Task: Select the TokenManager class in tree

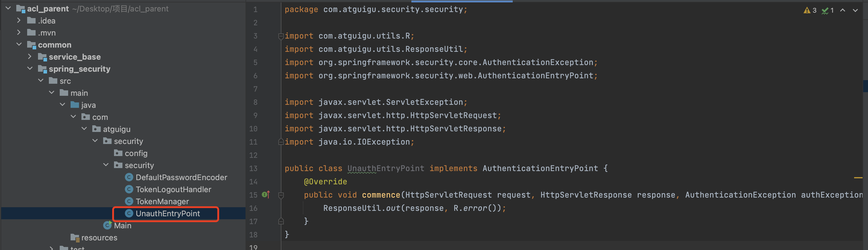Action: click(162, 202)
